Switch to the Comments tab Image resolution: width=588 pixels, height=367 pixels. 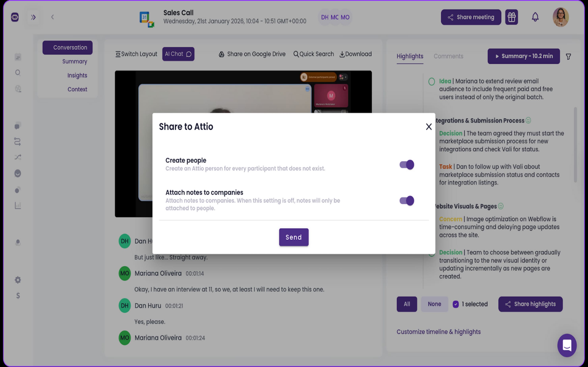(448, 56)
